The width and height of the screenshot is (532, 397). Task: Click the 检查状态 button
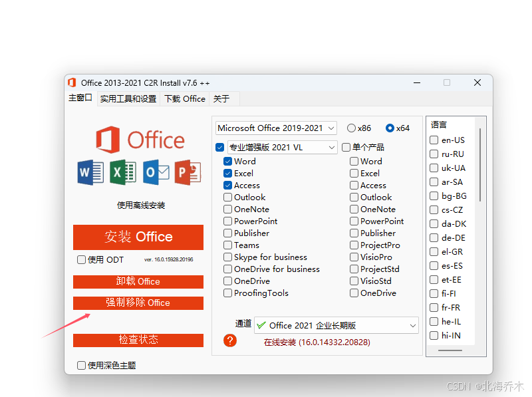coord(138,340)
